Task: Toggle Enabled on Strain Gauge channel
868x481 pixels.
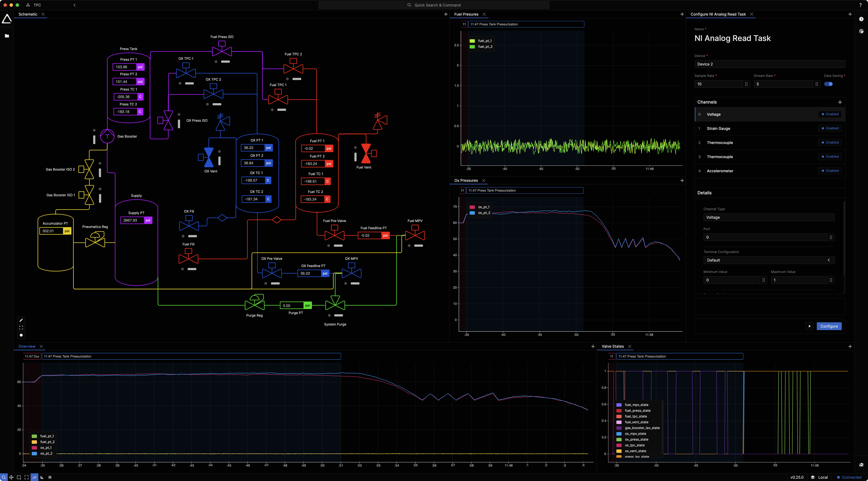Action: pos(830,128)
